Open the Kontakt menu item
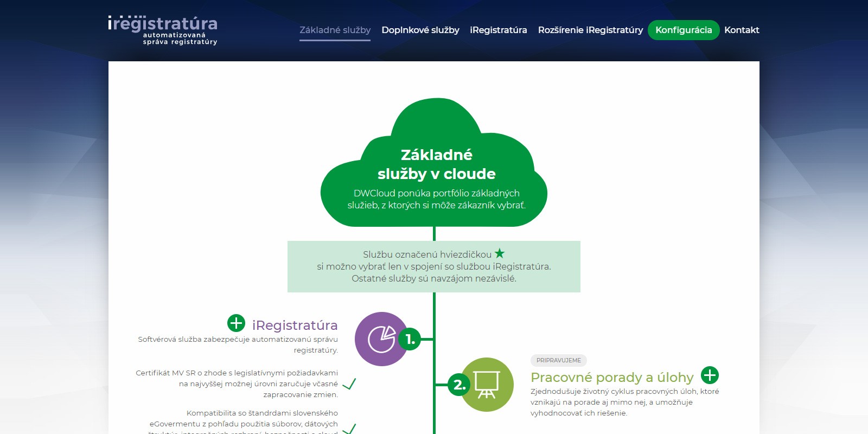 pos(742,30)
